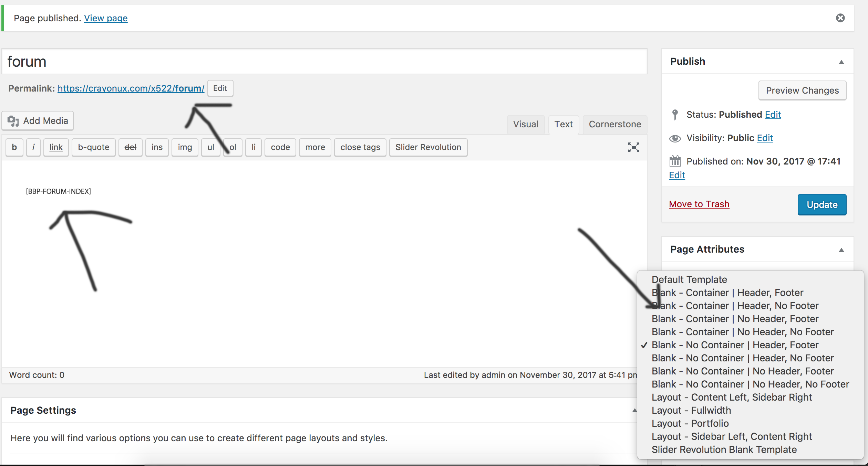Switch to the Visual editor tab
Image resolution: width=868 pixels, height=466 pixels.
525,124
